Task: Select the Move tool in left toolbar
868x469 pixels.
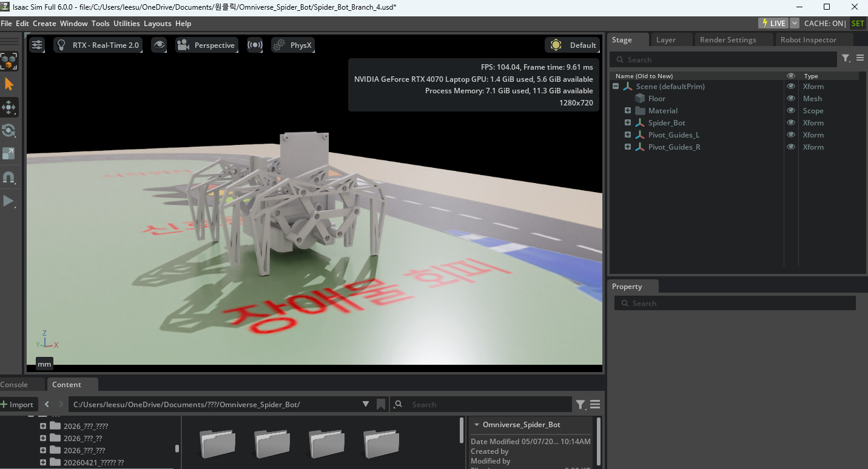Action: [9, 107]
